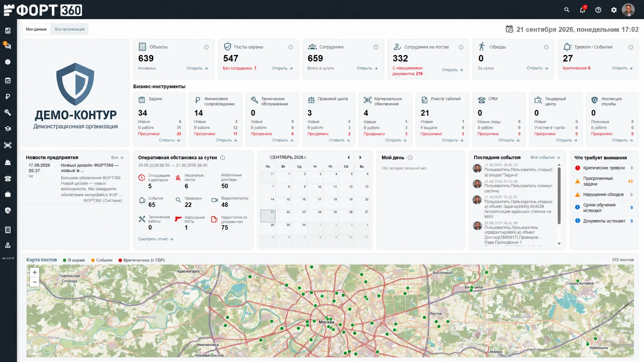
Task: Zoom in on the posts map
Action: (35, 272)
